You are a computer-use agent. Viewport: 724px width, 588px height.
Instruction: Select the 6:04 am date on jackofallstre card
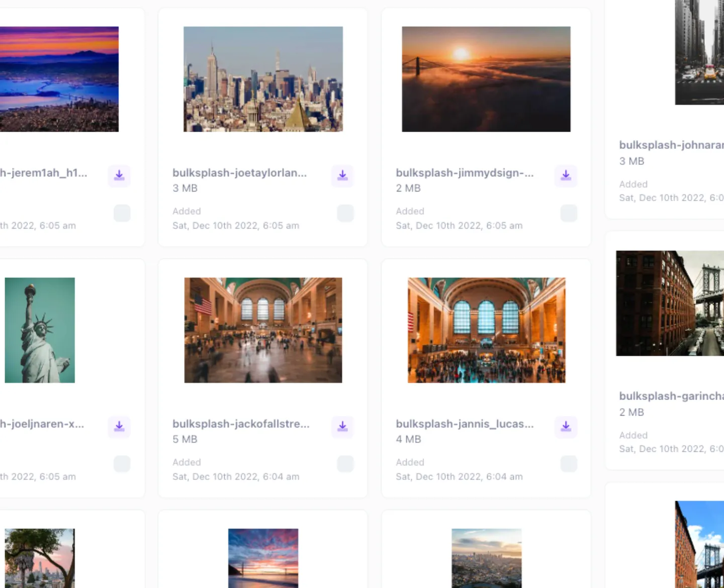[x=236, y=476]
